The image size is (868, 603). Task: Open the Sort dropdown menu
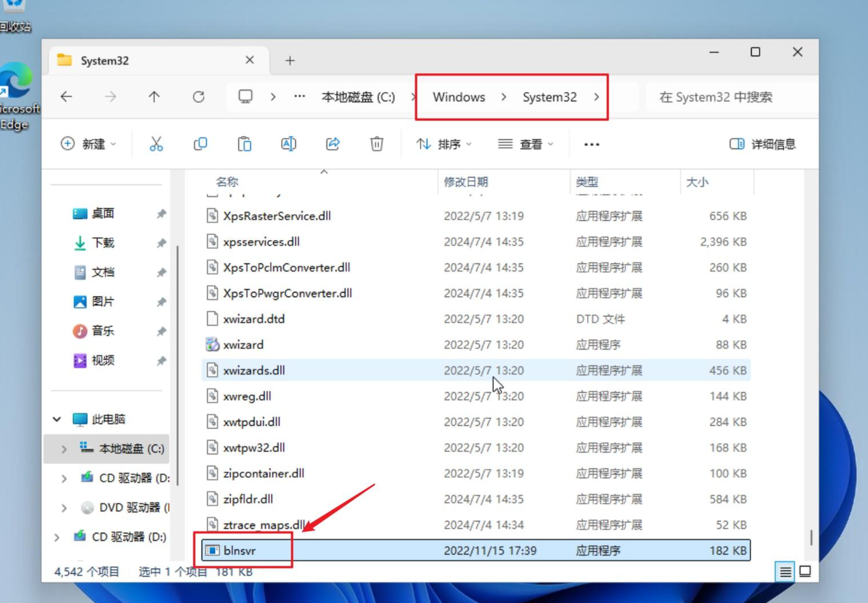(x=444, y=144)
